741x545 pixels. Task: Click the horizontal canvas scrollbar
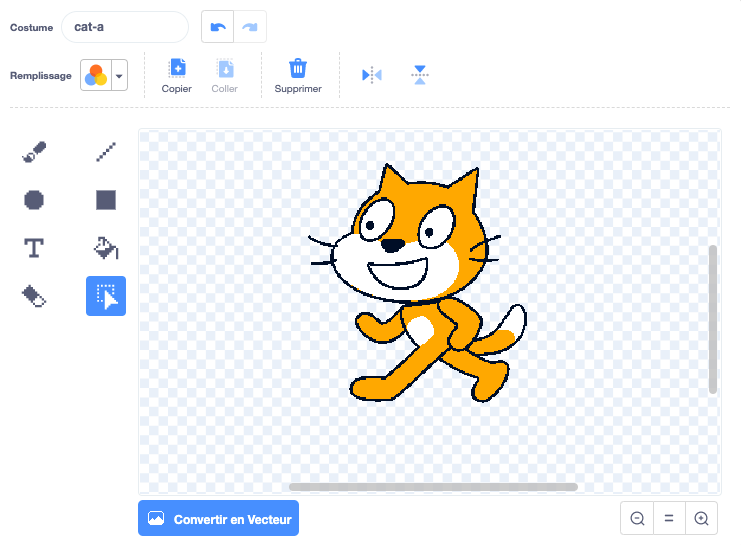[433, 487]
